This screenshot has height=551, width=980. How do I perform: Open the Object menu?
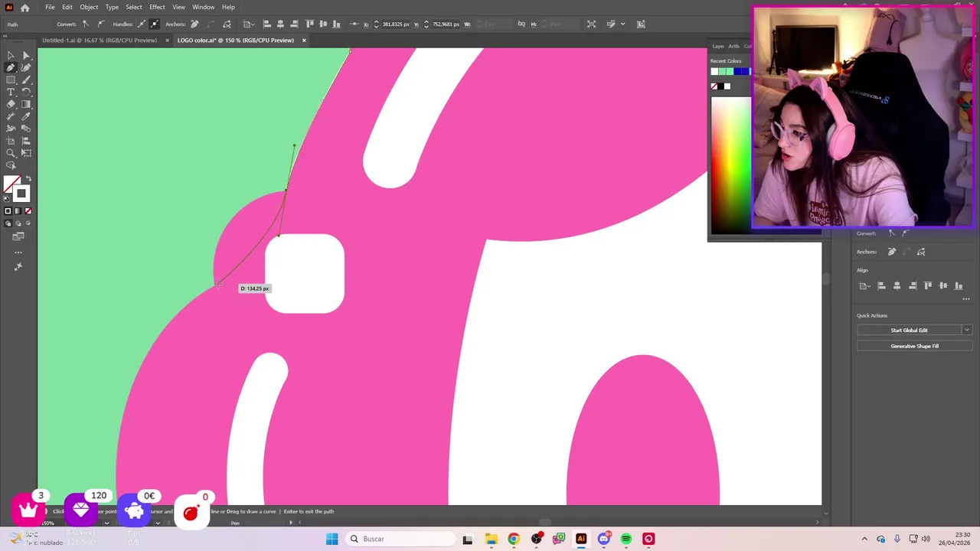89,7
